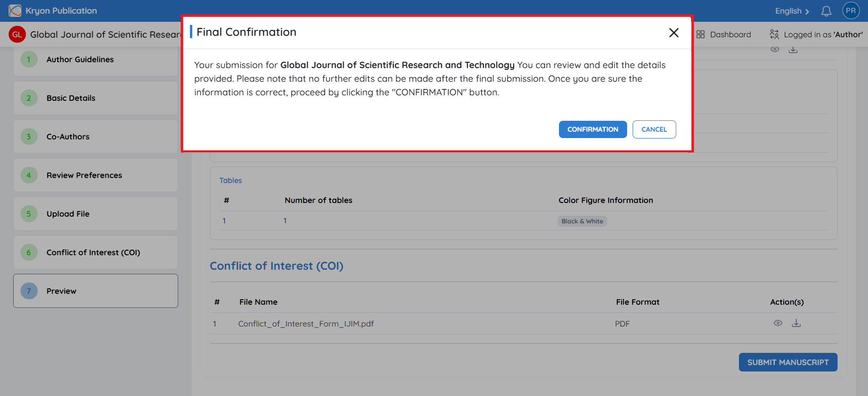
Task: Click the PDF file format cell
Action: [622, 324]
